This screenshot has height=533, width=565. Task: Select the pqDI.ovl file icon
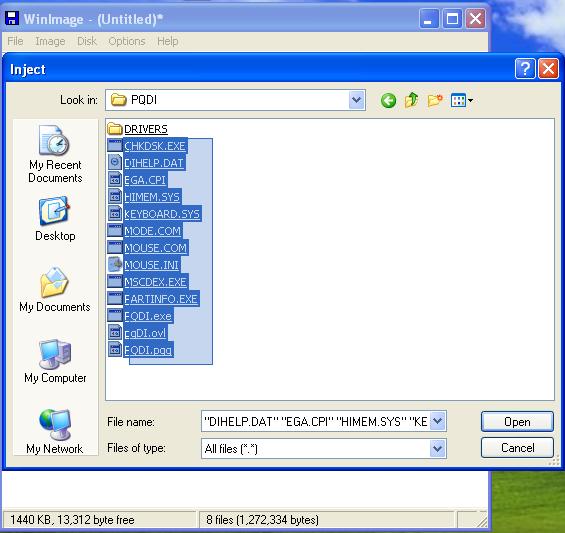click(x=115, y=333)
